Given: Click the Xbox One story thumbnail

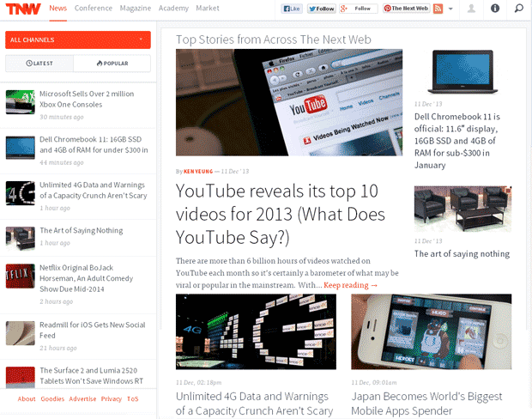Looking at the screenshot, I should click(21, 102).
